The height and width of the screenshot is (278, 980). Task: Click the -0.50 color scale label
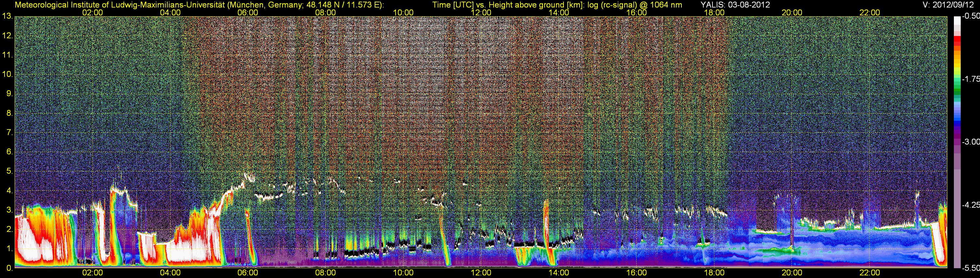coord(971,16)
